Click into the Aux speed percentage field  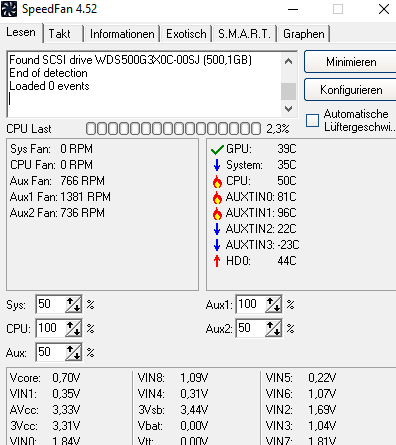51,352
